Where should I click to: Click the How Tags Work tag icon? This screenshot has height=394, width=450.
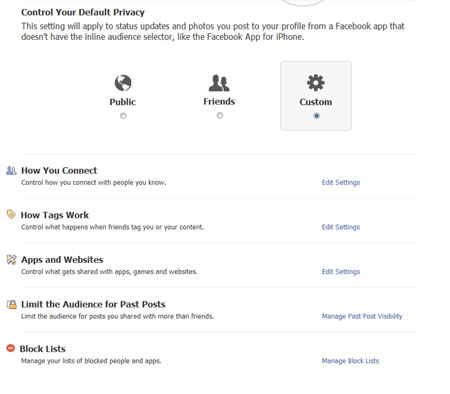point(11,214)
